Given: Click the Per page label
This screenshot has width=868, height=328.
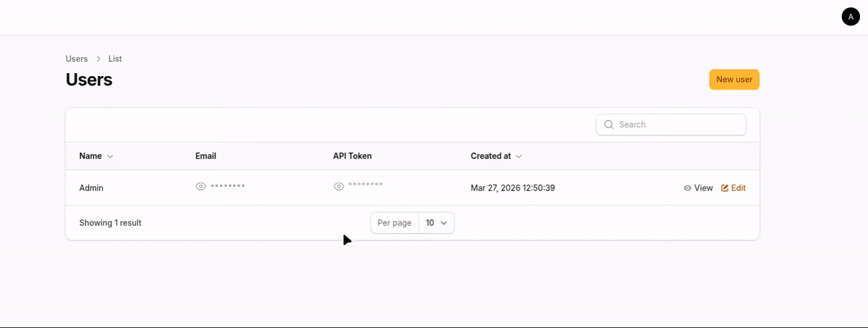Looking at the screenshot, I should [395, 223].
